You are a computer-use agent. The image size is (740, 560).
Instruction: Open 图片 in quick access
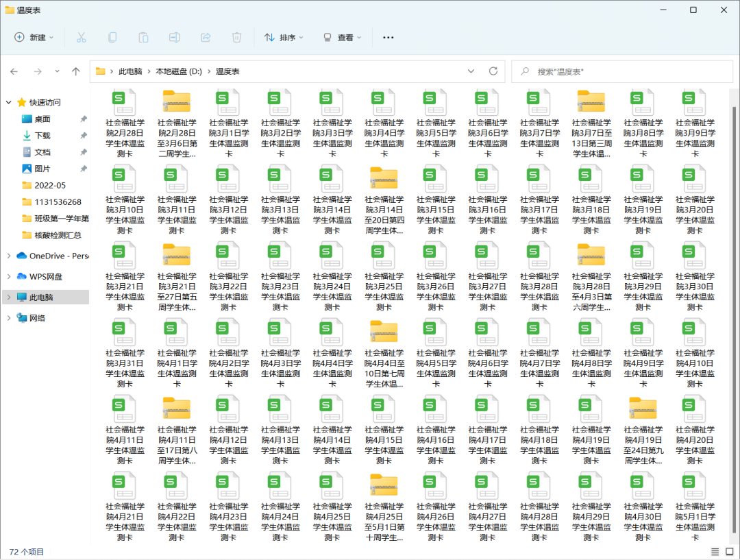coord(42,169)
